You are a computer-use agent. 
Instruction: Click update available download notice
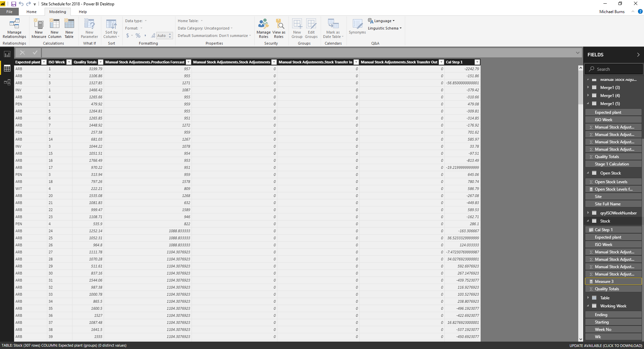click(x=606, y=346)
